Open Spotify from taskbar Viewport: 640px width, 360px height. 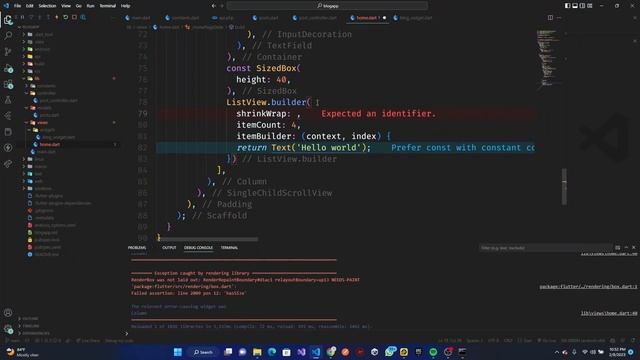click(433, 352)
